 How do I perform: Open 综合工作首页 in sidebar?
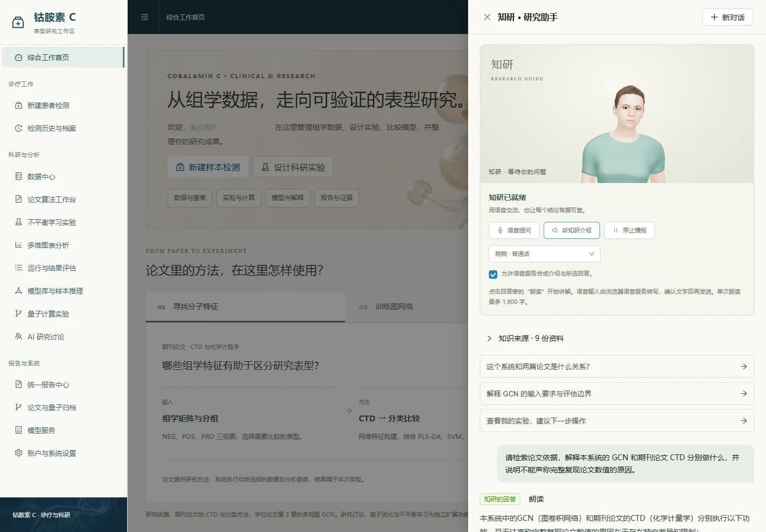[x=63, y=57]
